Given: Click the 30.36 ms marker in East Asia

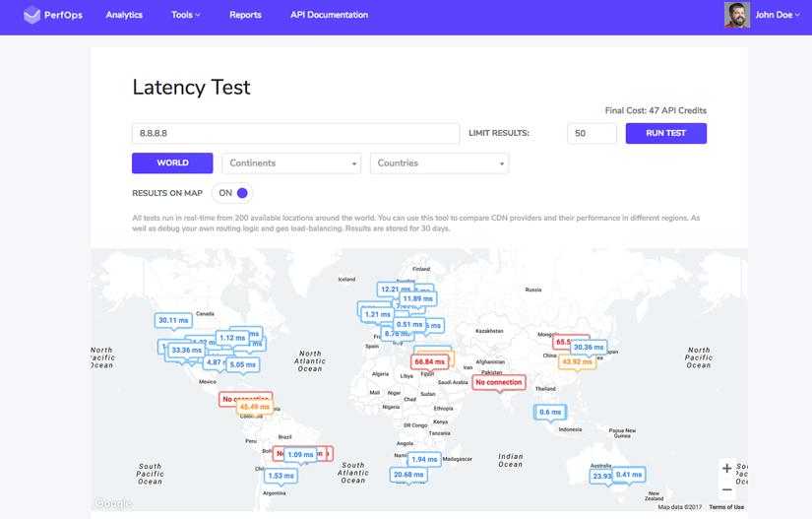Looking at the screenshot, I should 589,347.
